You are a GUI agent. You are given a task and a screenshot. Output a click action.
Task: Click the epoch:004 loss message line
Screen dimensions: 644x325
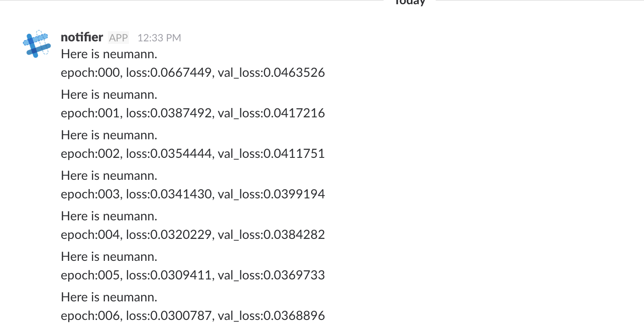point(193,235)
